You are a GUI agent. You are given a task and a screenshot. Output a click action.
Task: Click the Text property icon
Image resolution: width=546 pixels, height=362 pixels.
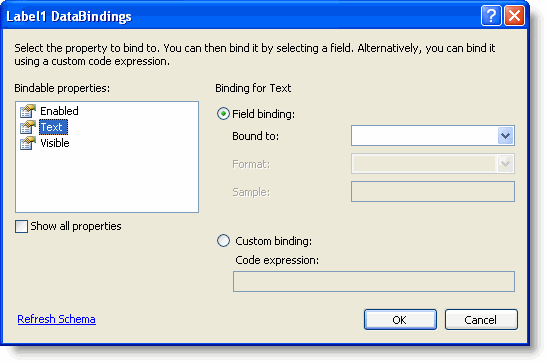(x=28, y=127)
